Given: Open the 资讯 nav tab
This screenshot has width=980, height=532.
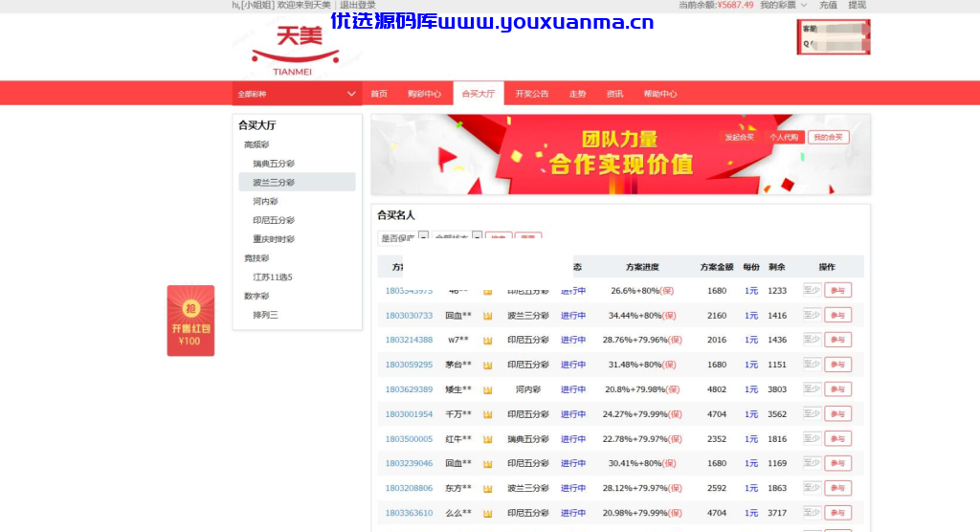Looking at the screenshot, I should (x=614, y=94).
